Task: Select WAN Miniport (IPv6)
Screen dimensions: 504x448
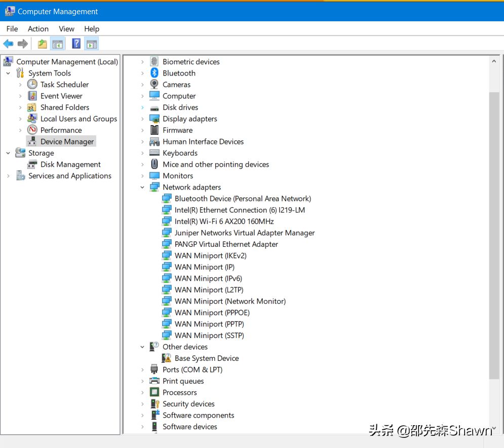Action: pos(208,279)
